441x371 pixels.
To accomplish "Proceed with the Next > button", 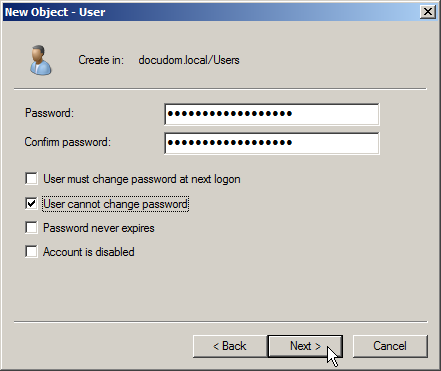I will (305, 346).
